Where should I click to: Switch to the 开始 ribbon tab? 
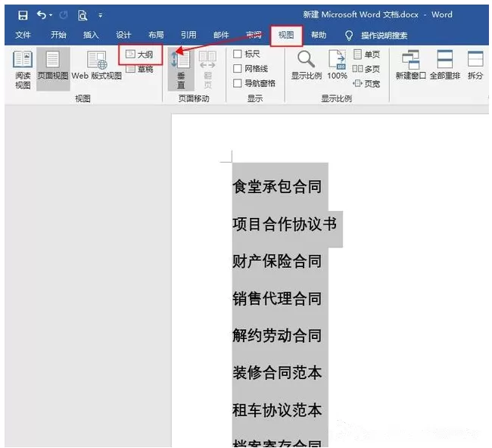click(x=58, y=35)
